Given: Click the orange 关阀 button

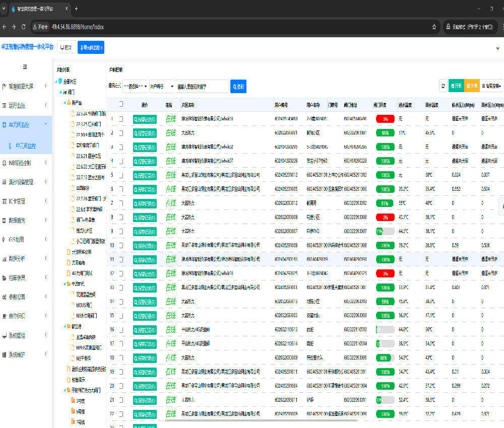Looking at the screenshot, I should point(472,86).
